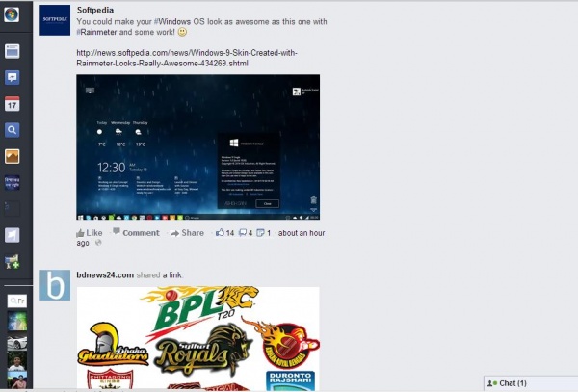Click the magnifier search icon in sidebar
The width and height of the screenshot is (578, 392).
(13, 130)
